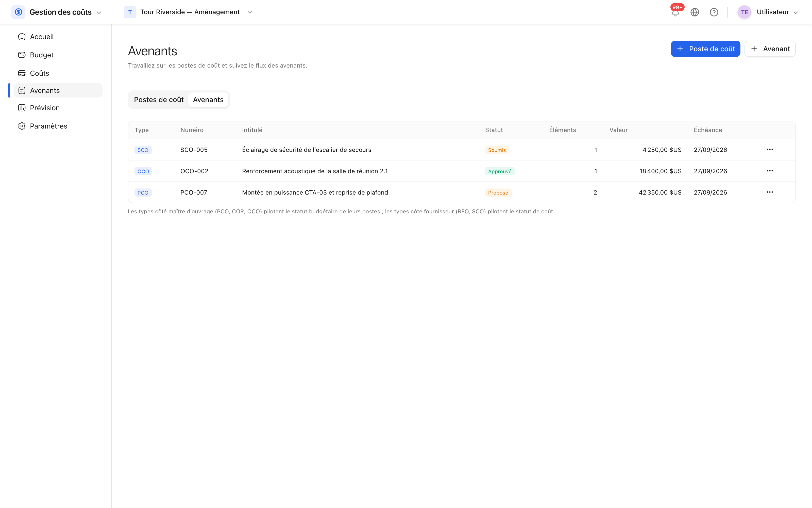
Task: Click the value 42 350,00 $US
Action: click(660, 193)
